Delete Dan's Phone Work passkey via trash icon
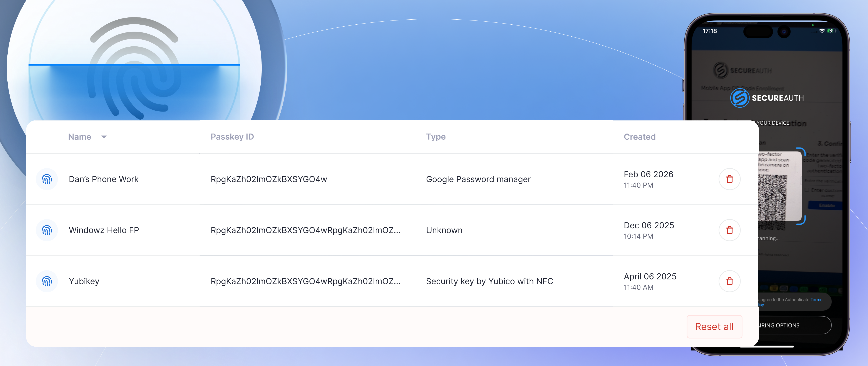Image resolution: width=868 pixels, height=366 pixels. tap(729, 179)
